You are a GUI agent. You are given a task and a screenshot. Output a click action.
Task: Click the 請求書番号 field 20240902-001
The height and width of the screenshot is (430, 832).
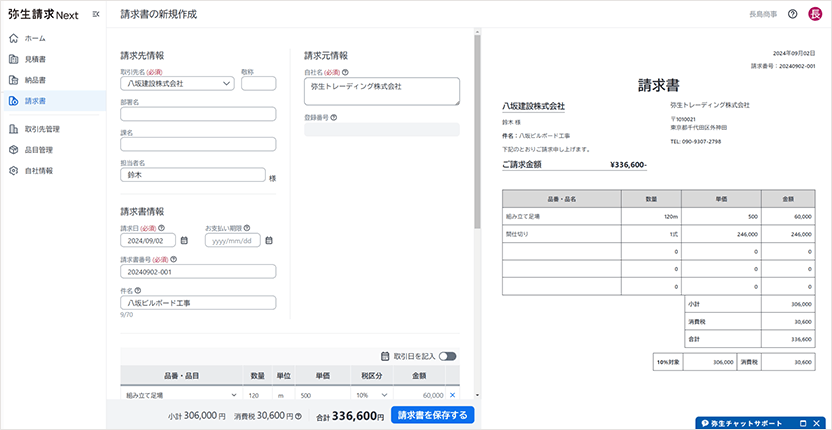198,271
